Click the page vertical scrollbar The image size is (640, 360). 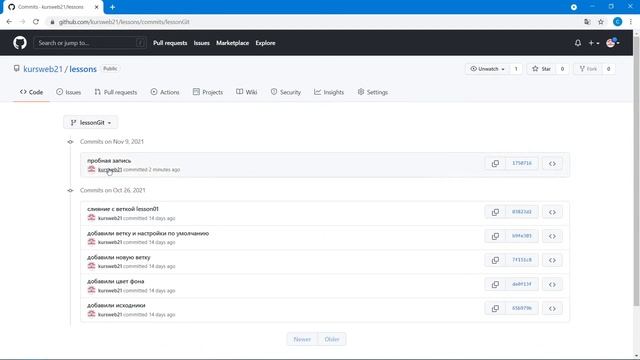click(x=636, y=171)
